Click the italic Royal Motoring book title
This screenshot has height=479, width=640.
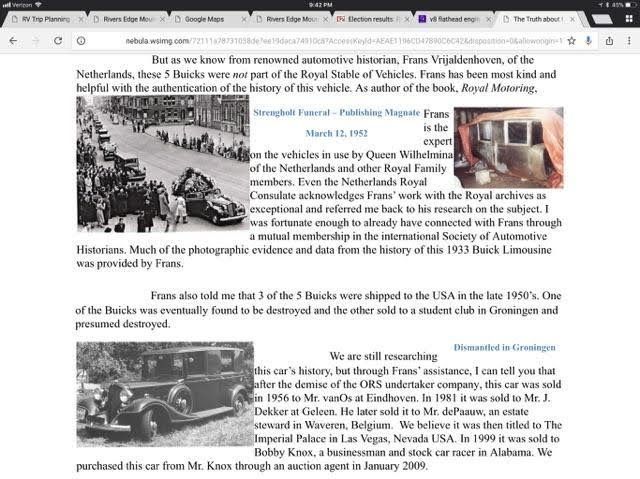(498, 88)
